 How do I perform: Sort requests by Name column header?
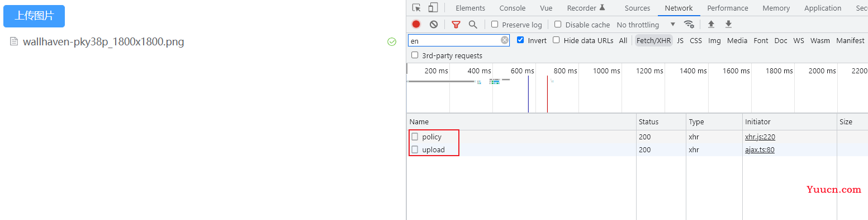pos(521,121)
